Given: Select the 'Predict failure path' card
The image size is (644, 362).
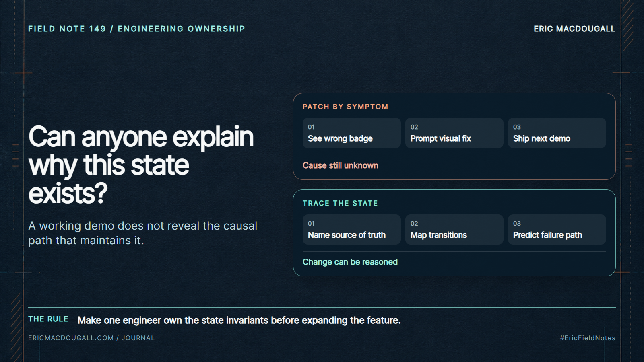Looking at the screenshot, I should [557, 229].
